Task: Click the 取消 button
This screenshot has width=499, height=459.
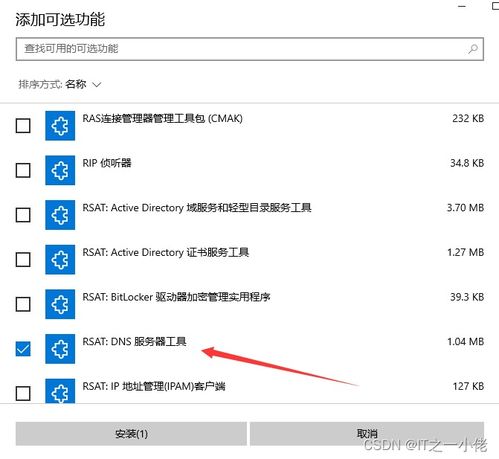Action: point(367,434)
